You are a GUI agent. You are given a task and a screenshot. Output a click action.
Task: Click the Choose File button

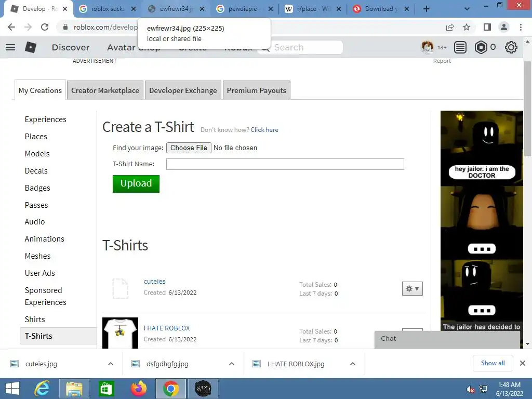coord(189,148)
